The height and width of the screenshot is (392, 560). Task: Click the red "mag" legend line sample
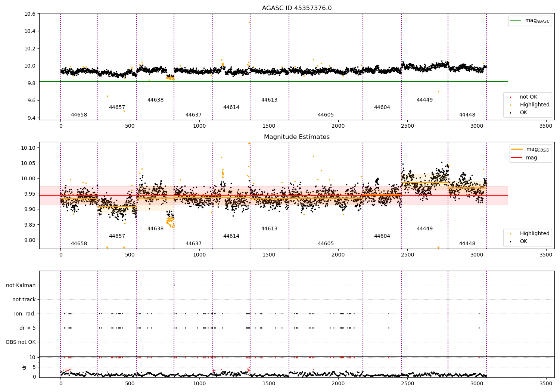[x=517, y=158]
